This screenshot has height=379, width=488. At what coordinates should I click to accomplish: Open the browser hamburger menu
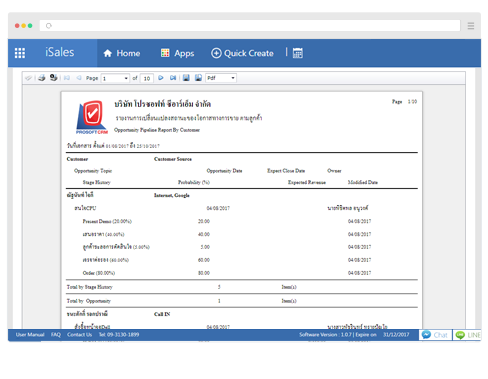[x=471, y=26]
